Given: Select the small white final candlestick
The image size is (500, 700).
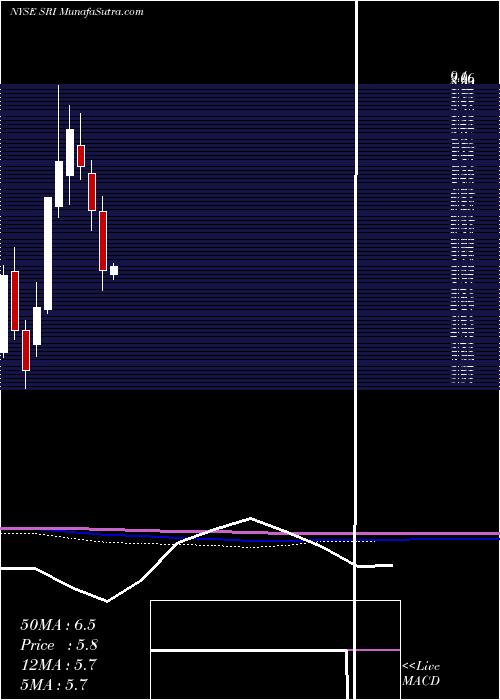Looking at the screenshot, I should pyautogui.click(x=114, y=271).
